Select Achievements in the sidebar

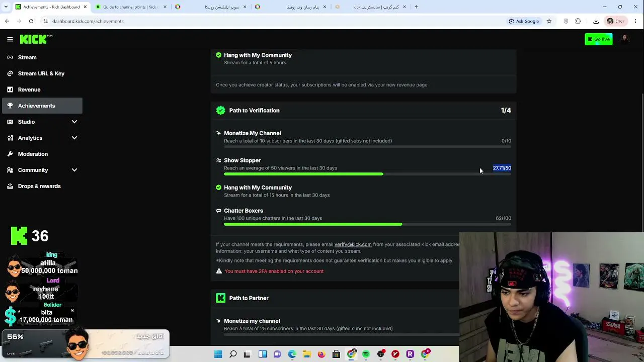(x=42, y=106)
